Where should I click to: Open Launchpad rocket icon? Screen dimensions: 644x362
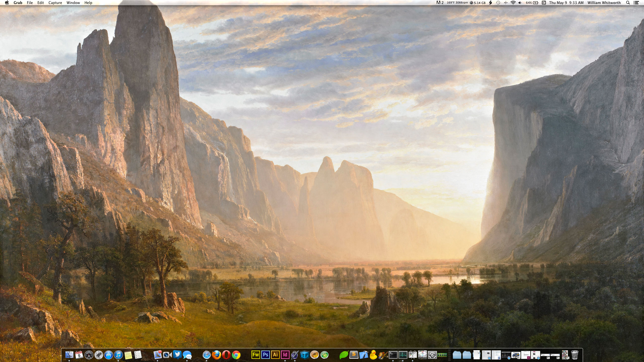[x=99, y=355]
